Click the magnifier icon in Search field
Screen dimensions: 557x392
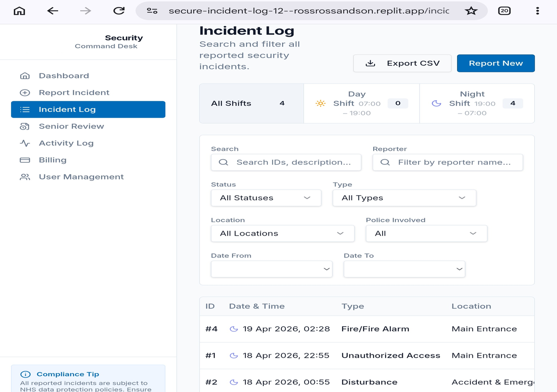pyautogui.click(x=223, y=162)
